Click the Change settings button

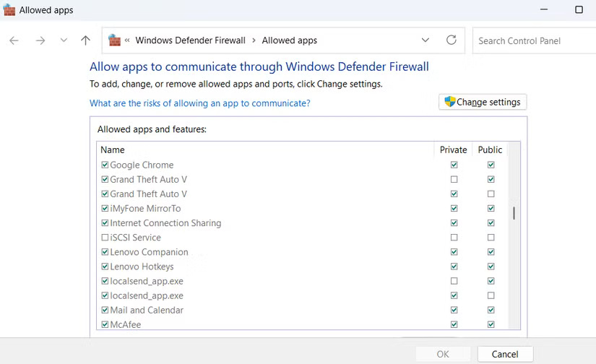tap(483, 102)
